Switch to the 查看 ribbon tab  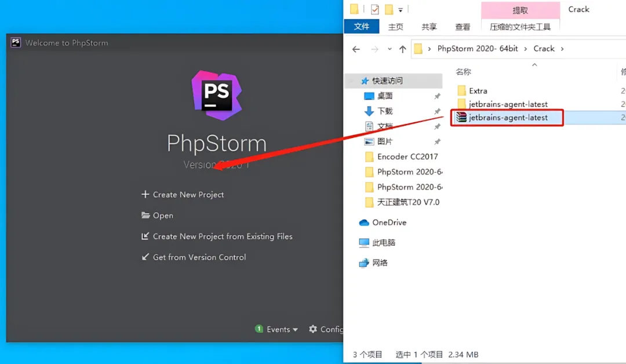(463, 27)
